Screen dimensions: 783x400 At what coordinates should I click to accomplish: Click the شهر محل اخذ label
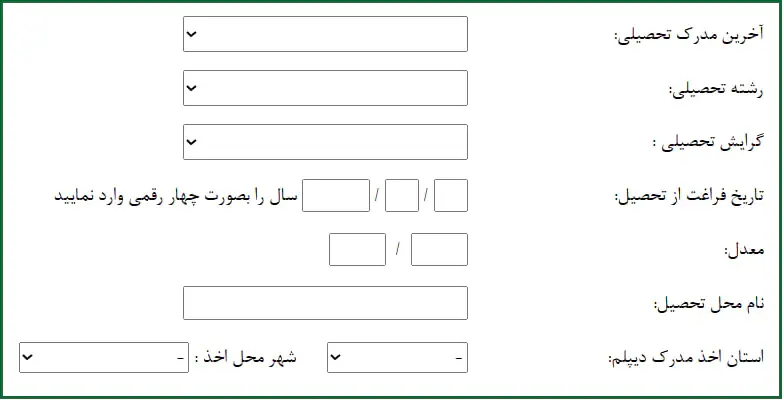pos(246,357)
